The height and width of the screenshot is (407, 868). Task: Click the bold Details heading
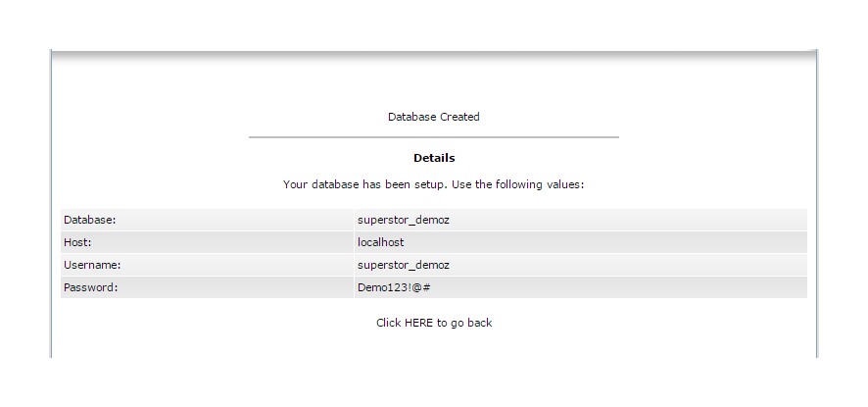(433, 158)
